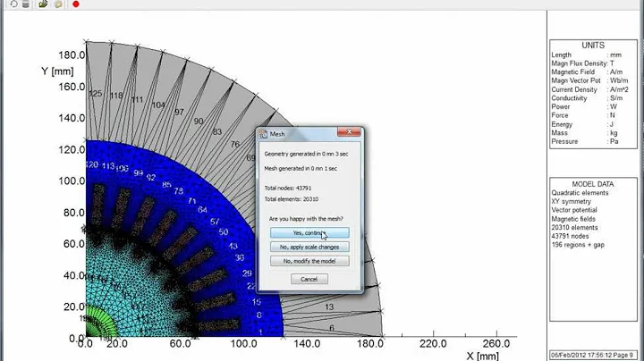Click the 'Magn Flux Density' unit row

point(583,63)
